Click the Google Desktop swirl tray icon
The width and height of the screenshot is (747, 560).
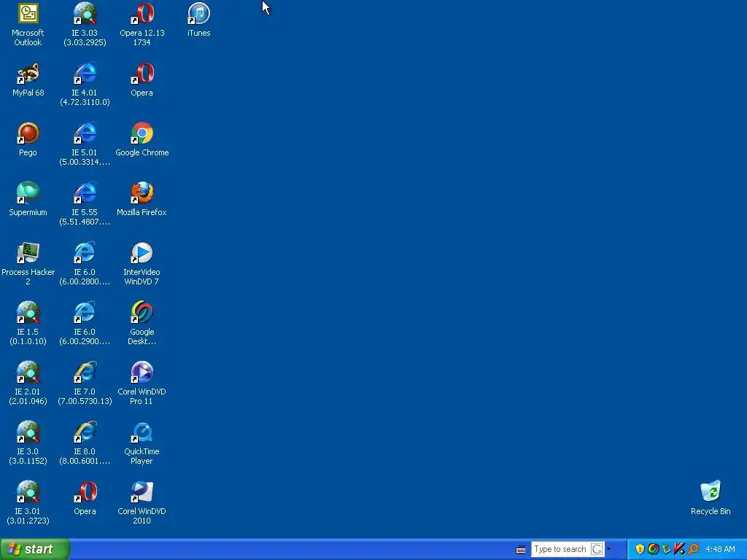pos(653,549)
